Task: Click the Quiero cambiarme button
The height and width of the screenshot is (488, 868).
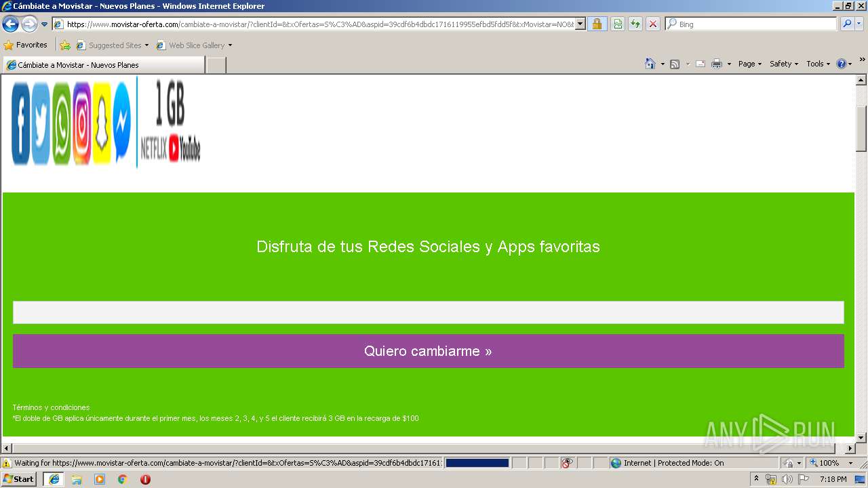Action: point(428,351)
